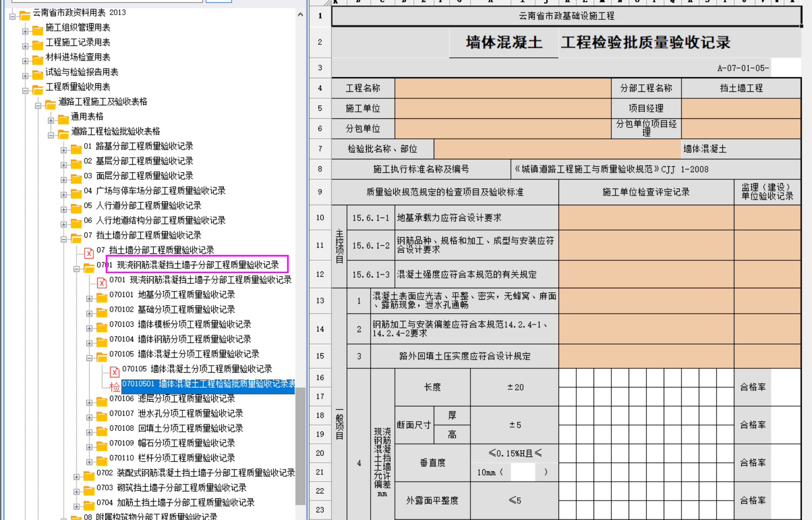Screen dimensions: 812x520
Task: Click the 项目经理 orange input cell
Action: point(741,108)
